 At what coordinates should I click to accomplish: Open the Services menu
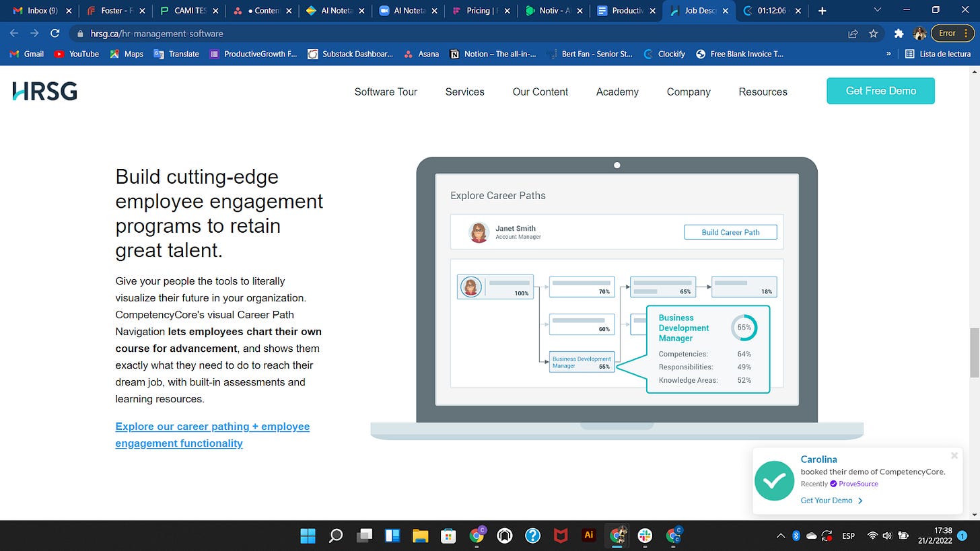point(464,91)
